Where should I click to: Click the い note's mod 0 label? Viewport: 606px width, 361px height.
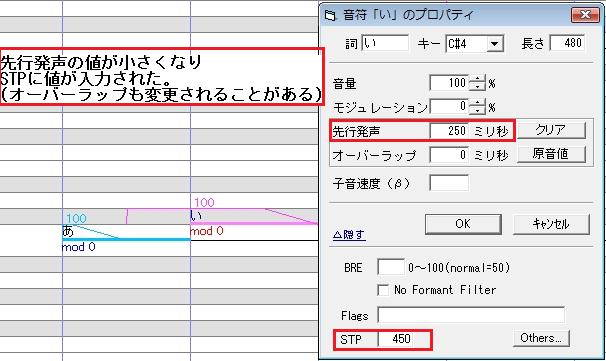[207, 231]
